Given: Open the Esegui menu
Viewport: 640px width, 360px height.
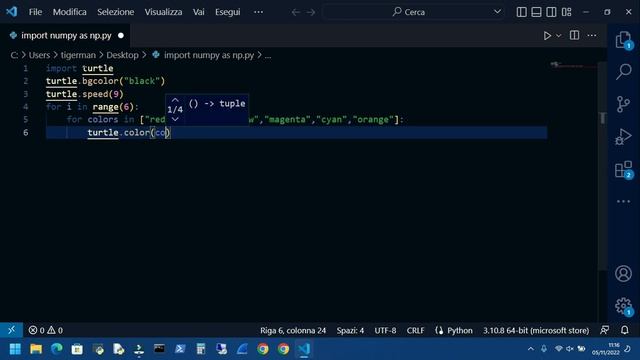Looking at the screenshot, I should 228,12.
